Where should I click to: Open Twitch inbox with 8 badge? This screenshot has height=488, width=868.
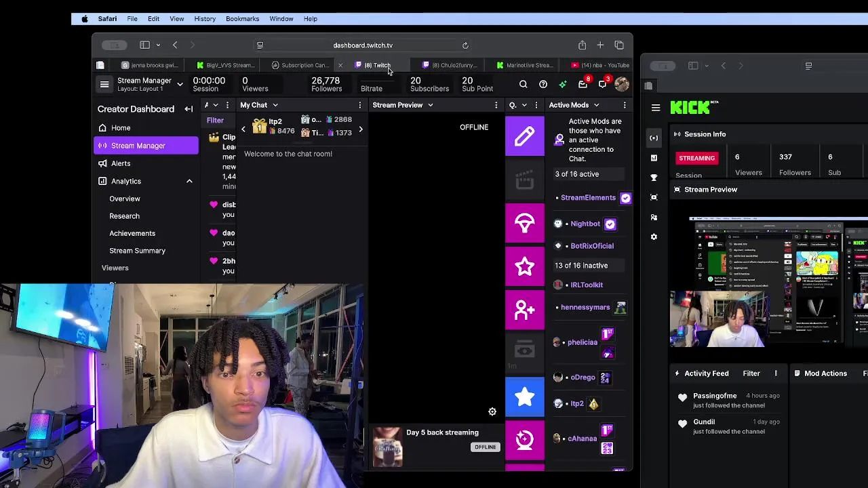[x=583, y=84]
